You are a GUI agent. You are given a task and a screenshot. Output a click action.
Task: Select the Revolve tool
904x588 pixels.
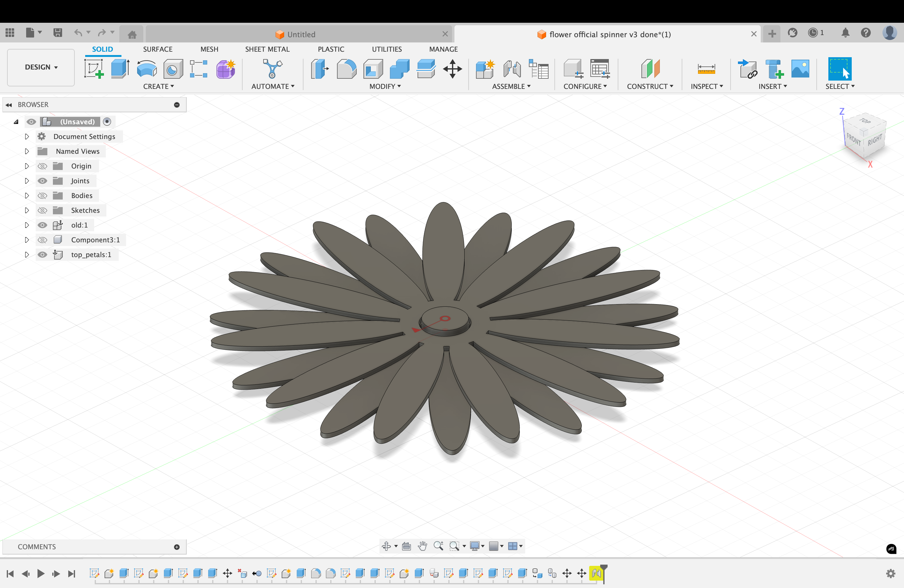(x=147, y=69)
